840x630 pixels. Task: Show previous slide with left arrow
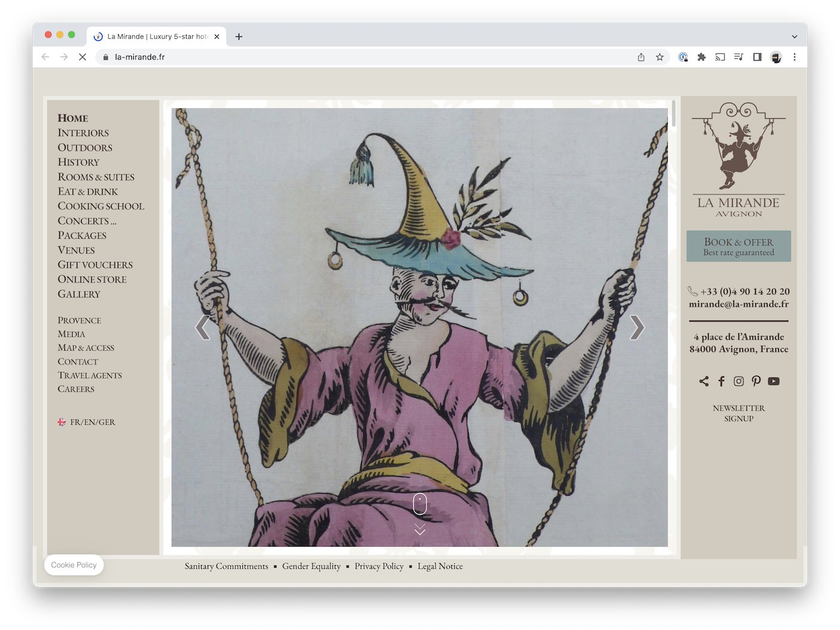pos(203,328)
